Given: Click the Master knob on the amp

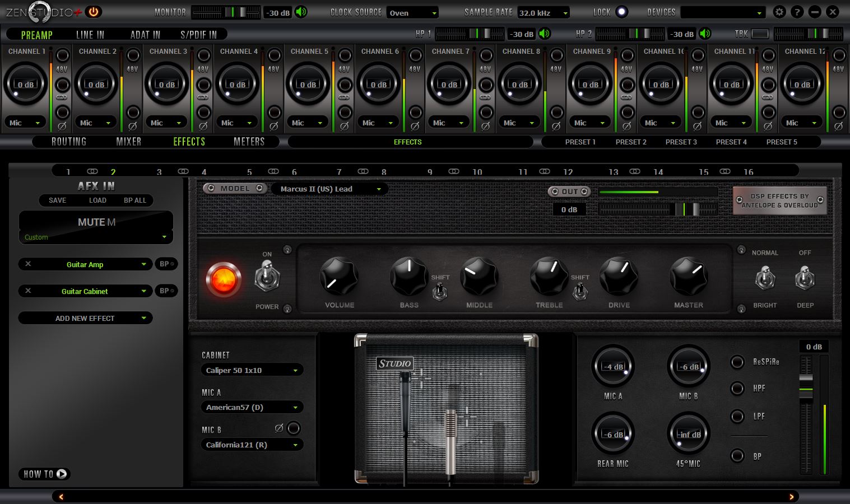Looking at the screenshot, I should 689,276.
